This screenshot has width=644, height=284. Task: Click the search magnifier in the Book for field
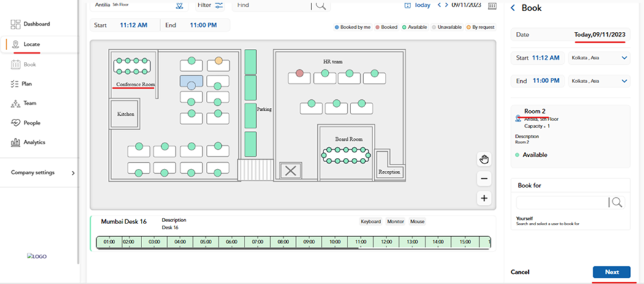coord(616,202)
